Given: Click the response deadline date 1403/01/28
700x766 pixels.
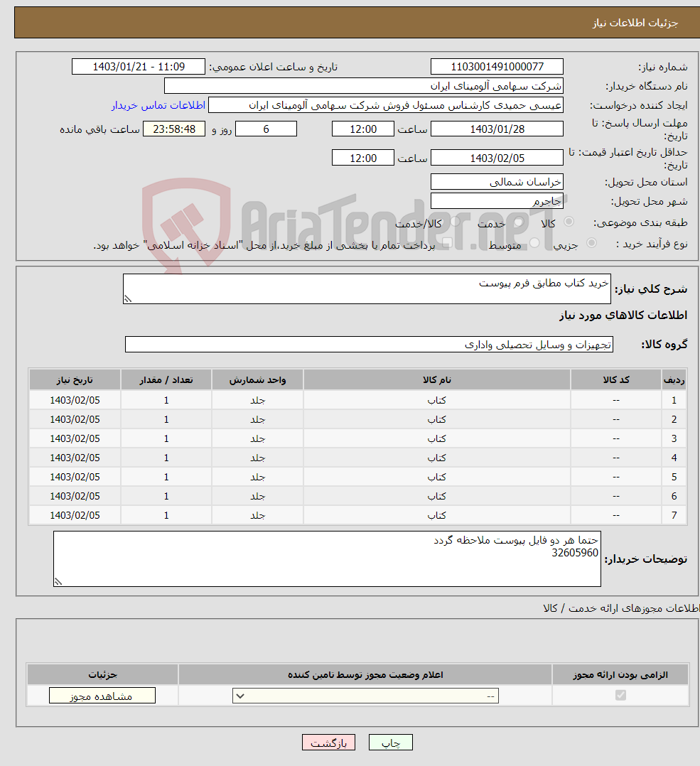Looking at the screenshot, I should click(x=497, y=129).
